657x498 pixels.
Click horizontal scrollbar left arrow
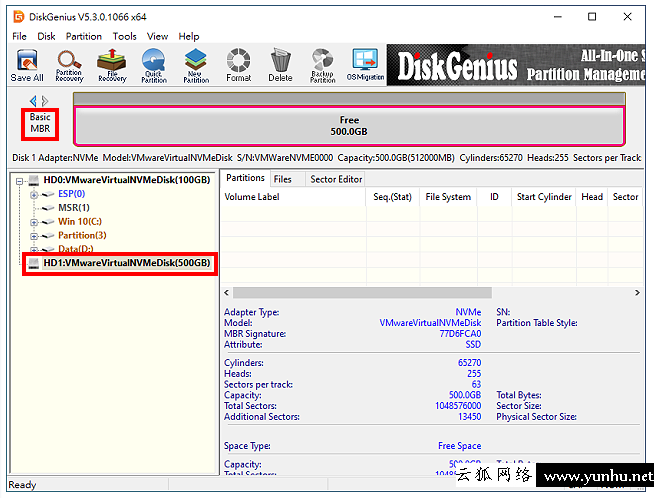226,293
